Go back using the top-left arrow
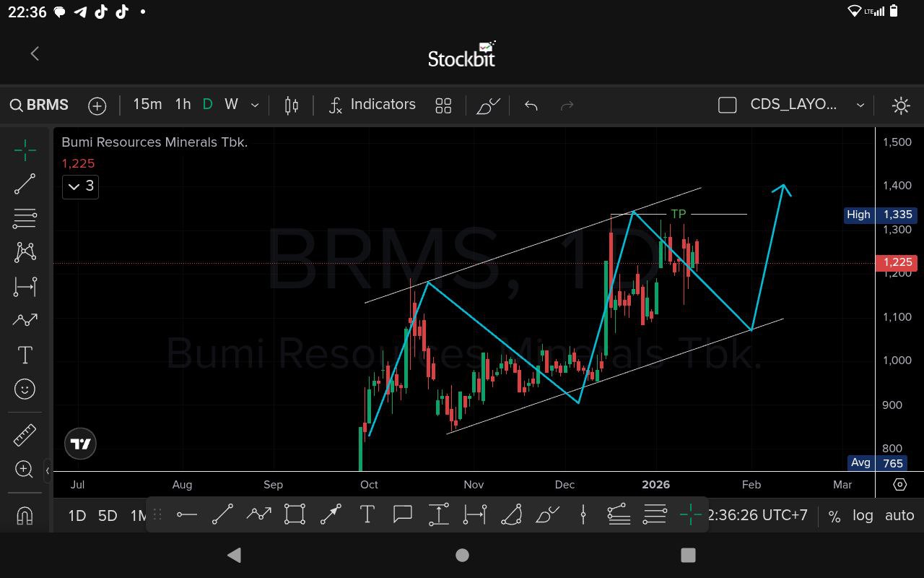 pos(35,53)
